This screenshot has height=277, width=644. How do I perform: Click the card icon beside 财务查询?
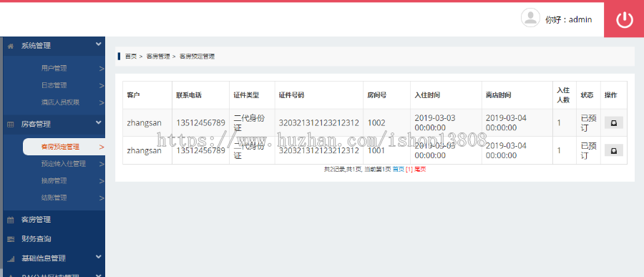11,239
